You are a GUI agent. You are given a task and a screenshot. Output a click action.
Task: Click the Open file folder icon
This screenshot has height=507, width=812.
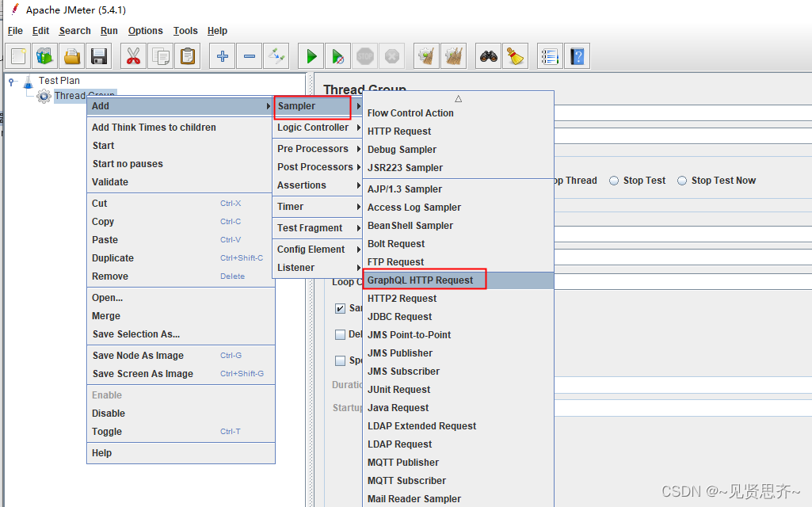tap(72, 56)
